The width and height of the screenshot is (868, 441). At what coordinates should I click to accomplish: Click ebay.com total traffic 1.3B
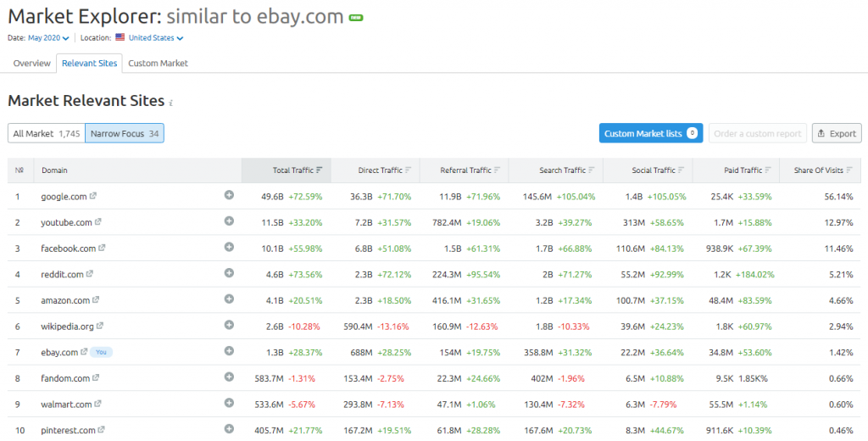coord(275,352)
